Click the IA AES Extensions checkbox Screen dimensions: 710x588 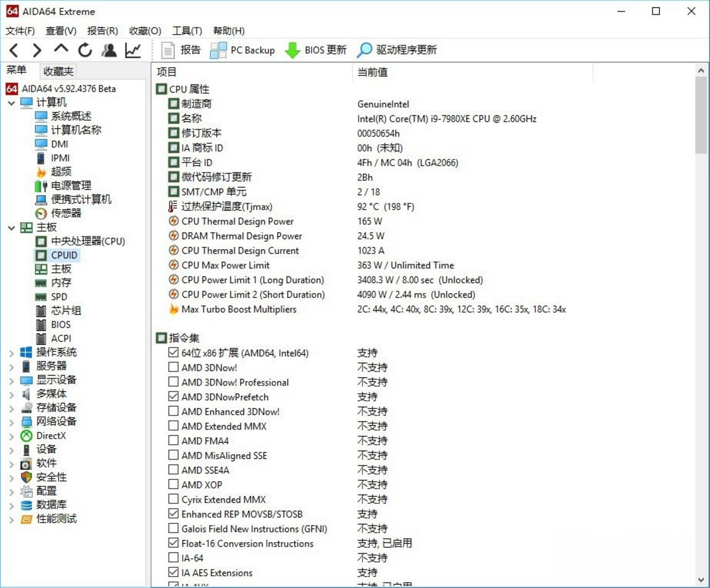point(173,572)
